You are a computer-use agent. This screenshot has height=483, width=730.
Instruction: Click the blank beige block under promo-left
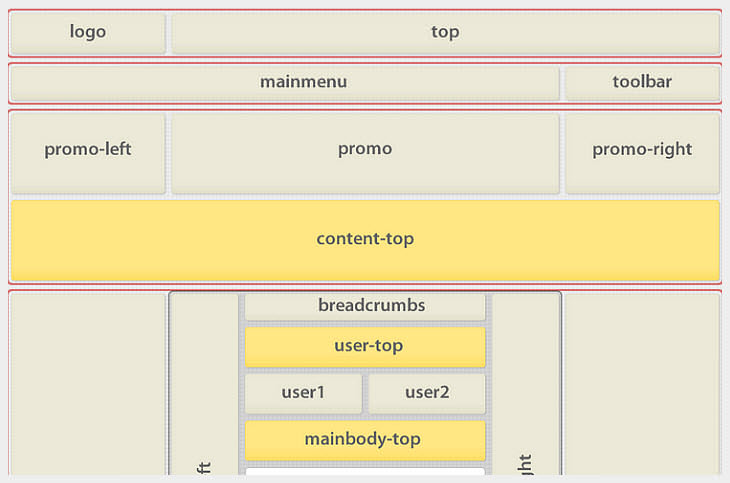click(88, 385)
